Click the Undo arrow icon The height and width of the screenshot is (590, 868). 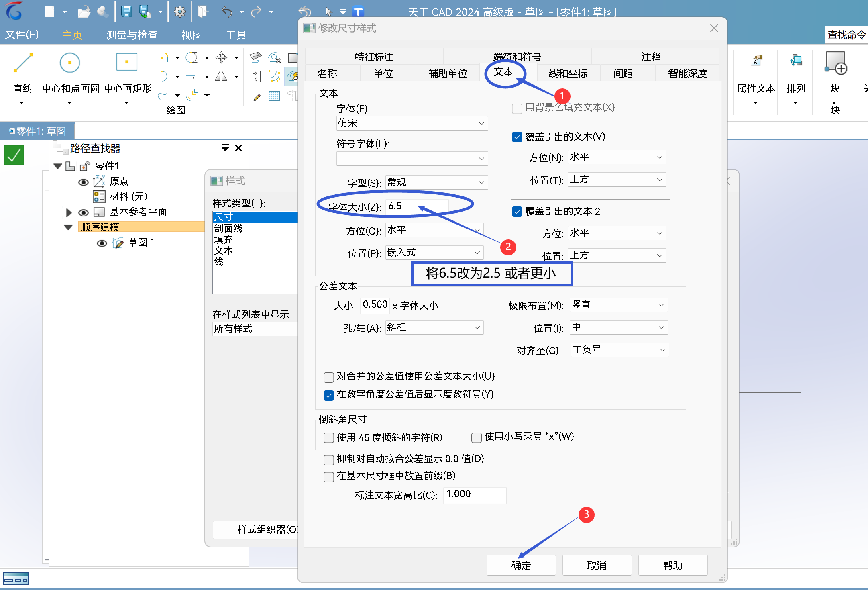click(x=227, y=12)
